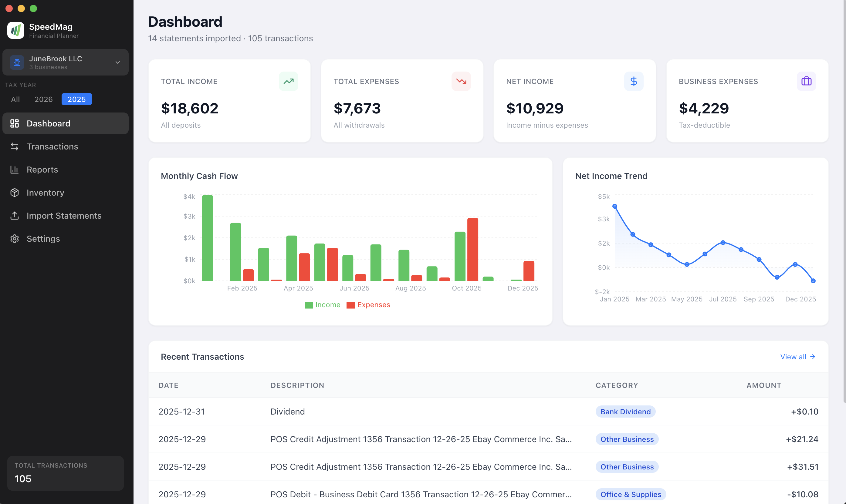This screenshot has height=504, width=846.
Task: Select the All tax year filter
Action: click(x=15, y=99)
